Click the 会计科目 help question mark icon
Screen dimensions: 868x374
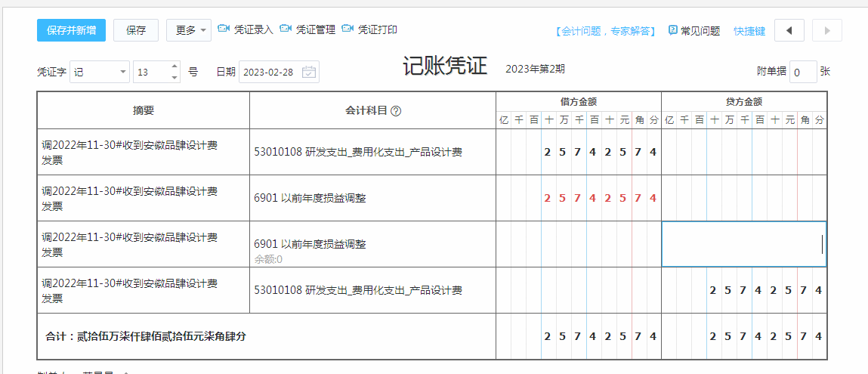(x=396, y=111)
